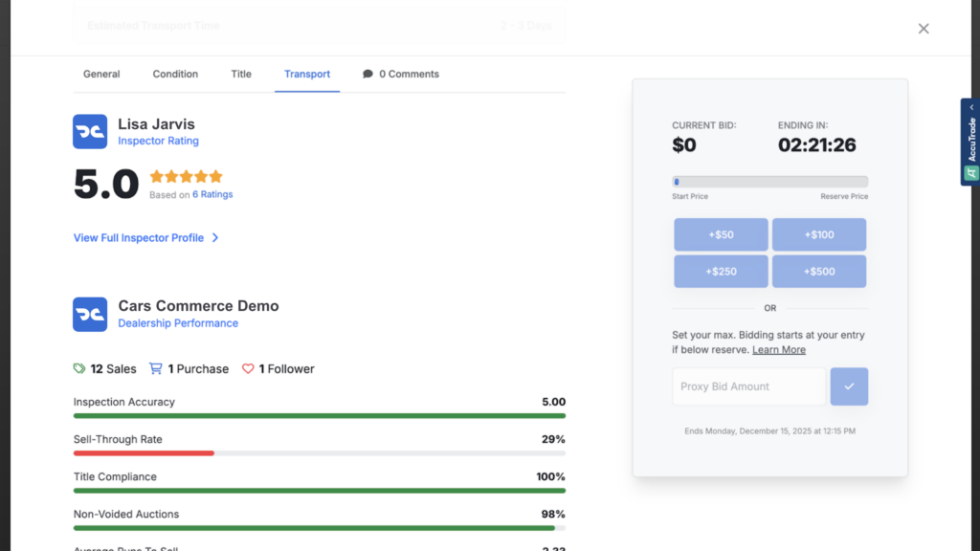This screenshot has width=980, height=551.
Task: Click the shopping cart purchase icon
Action: point(156,368)
